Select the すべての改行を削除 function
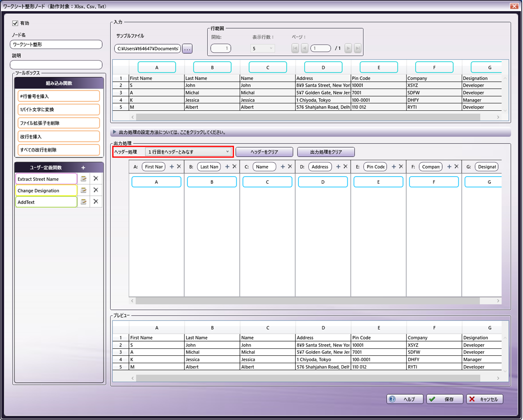Screen dimensions: 523x420 pyautogui.click(x=59, y=150)
